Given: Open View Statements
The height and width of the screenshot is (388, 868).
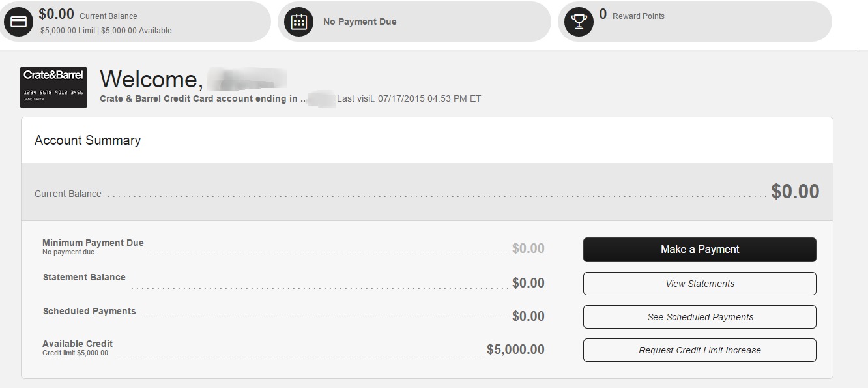Looking at the screenshot, I should (699, 284).
